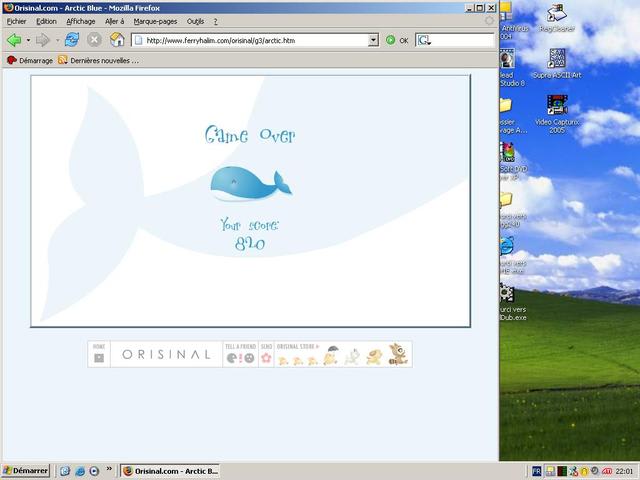Click the three small ducklings icon
Screen dimensions: 640x480
click(298, 360)
